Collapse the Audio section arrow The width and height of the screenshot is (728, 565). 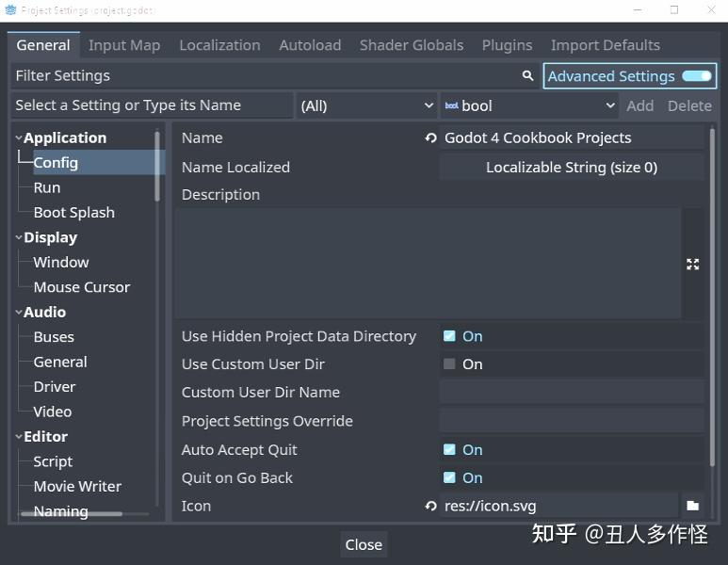tap(19, 312)
